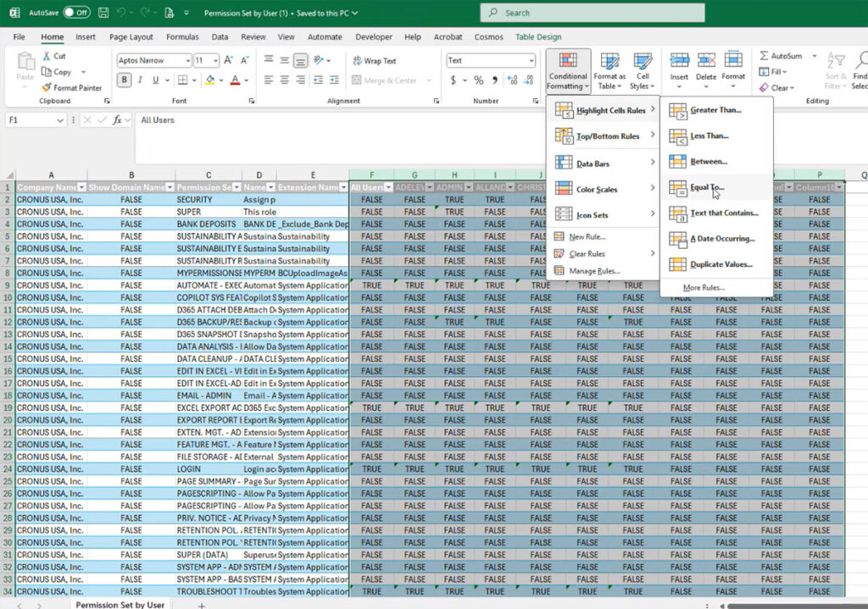The height and width of the screenshot is (609, 868).
Task: Open the Home ribbon tab
Action: pyautogui.click(x=52, y=36)
